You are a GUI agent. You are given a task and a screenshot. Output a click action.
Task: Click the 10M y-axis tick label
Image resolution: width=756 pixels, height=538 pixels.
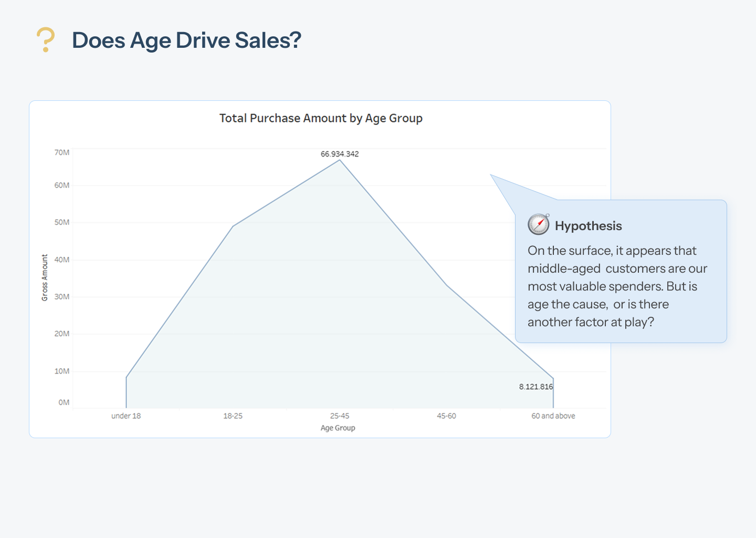pos(62,371)
